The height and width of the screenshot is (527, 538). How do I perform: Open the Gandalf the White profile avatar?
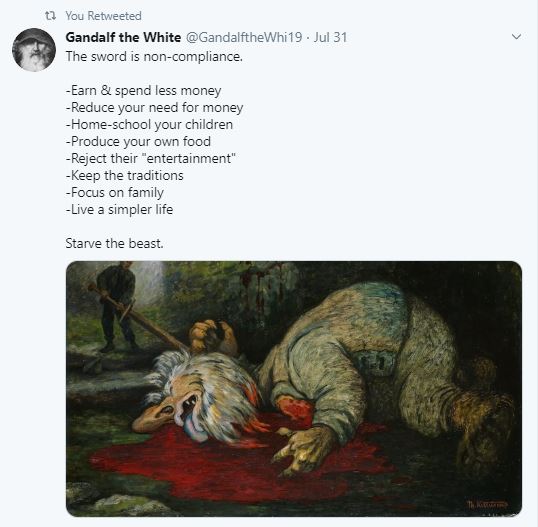click(34, 50)
